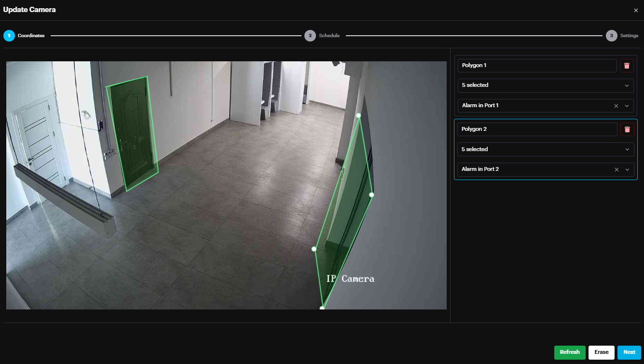Click step 1 Coordinates circle
This screenshot has width=644, height=364.
point(9,36)
